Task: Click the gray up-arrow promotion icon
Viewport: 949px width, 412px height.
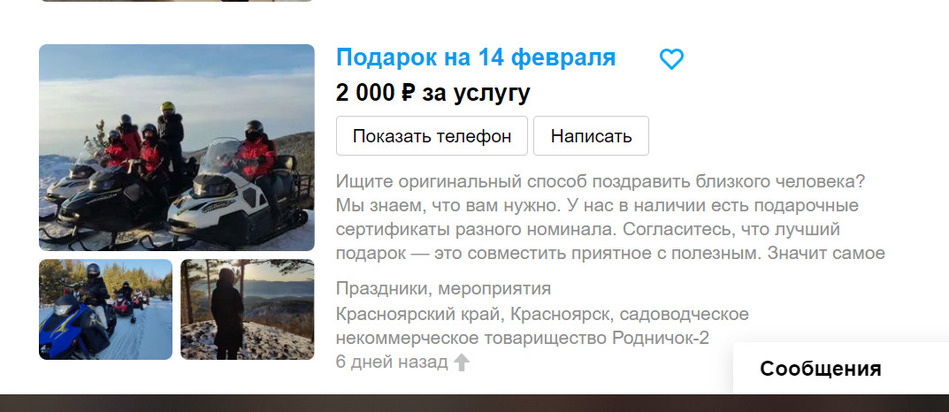Action: (461, 362)
